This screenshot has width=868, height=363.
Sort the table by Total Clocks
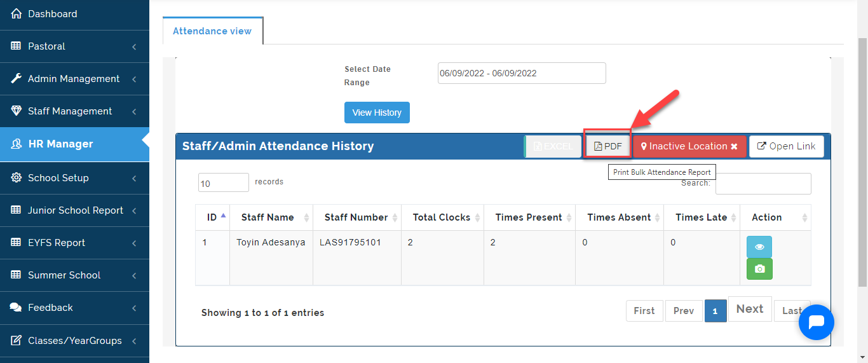pos(442,217)
